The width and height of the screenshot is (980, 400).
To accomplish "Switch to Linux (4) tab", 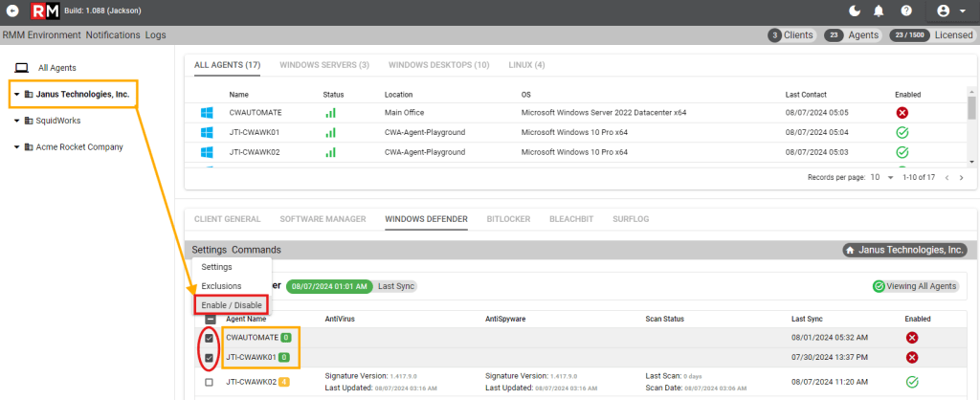I will (527, 65).
